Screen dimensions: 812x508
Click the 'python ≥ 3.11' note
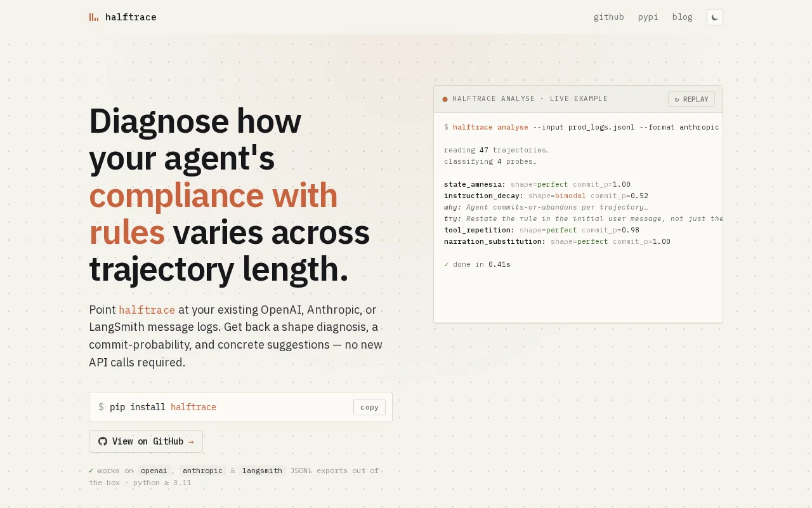pyautogui.click(x=162, y=483)
